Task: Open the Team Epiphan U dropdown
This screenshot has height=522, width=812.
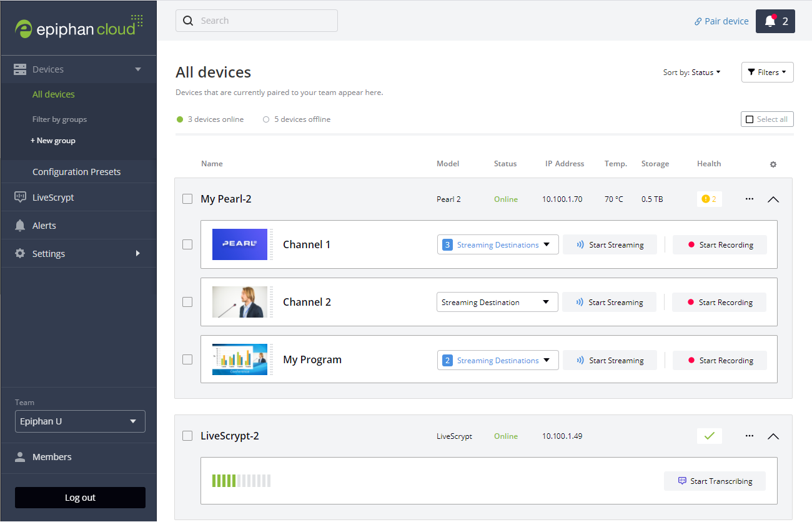Action: point(80,421)
